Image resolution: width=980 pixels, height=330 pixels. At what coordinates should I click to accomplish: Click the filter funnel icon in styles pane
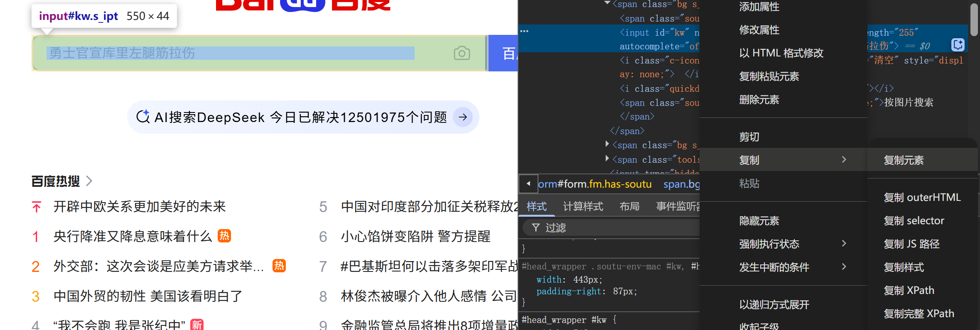(x=536, y=227)
